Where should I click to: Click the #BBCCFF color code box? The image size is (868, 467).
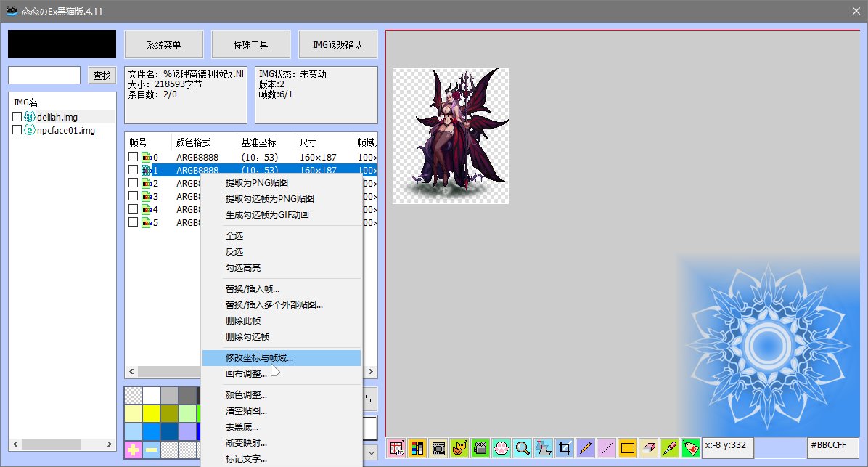(x=832, y=447)
